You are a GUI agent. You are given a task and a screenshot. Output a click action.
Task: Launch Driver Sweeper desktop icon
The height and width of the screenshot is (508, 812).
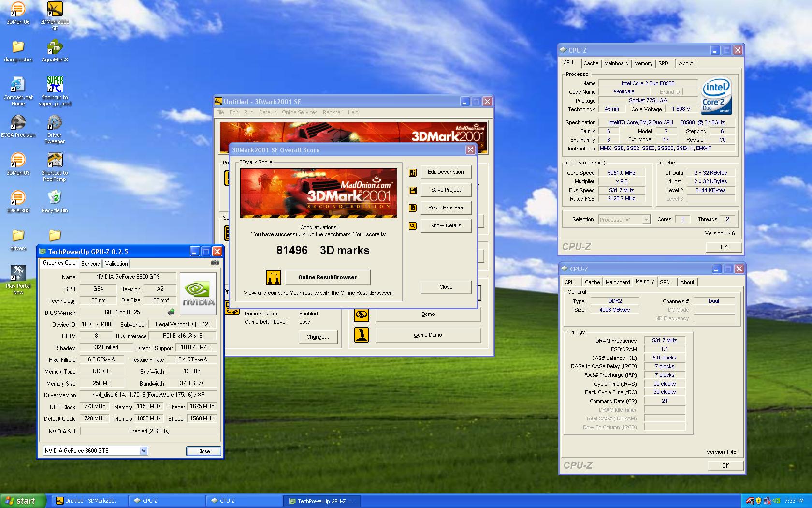pyautogui.click(x=55, y=129)
